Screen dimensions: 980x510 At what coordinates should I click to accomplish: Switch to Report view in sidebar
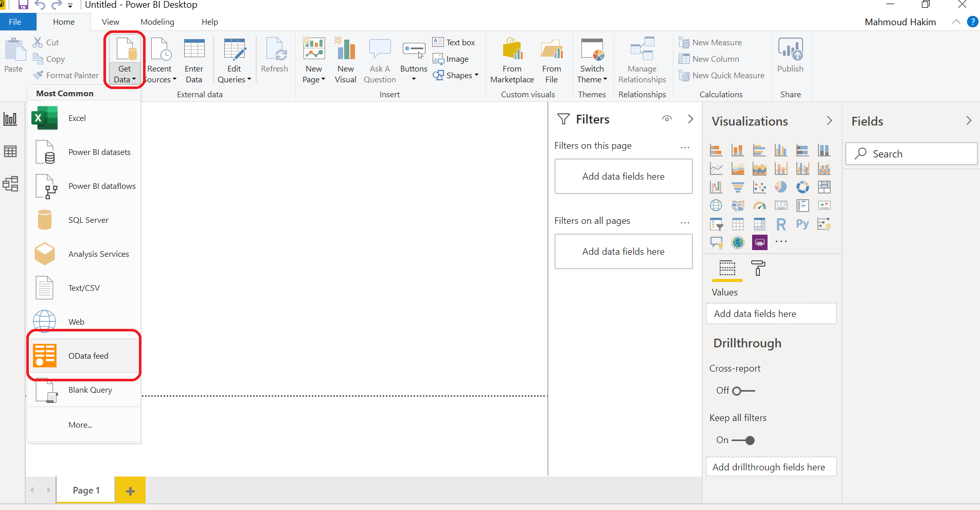coord(10,119)
